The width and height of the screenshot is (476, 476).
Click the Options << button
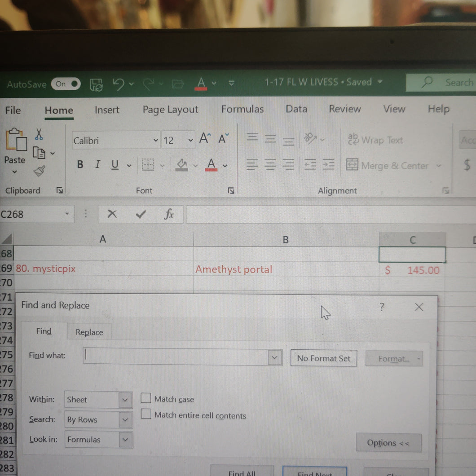388,443
